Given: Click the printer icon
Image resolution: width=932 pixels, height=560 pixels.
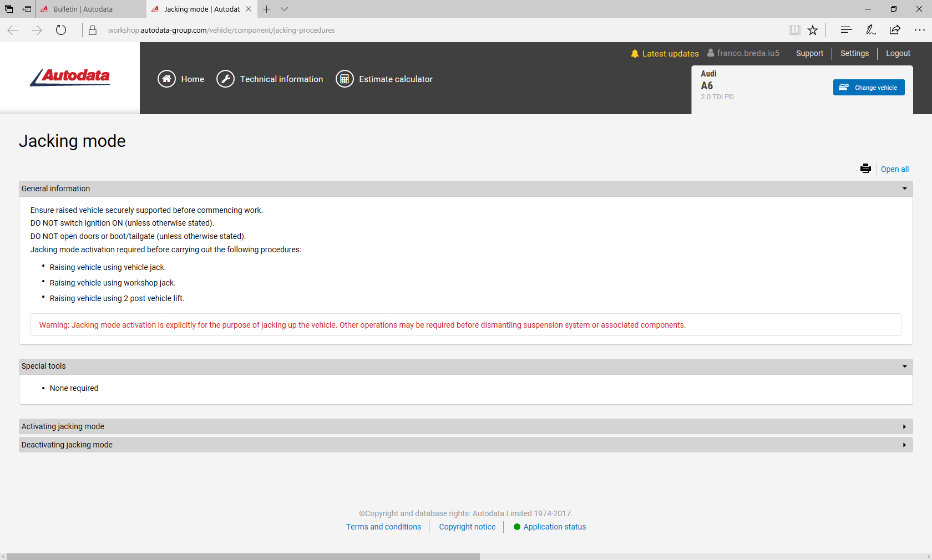Looking at the screenshot, I should pyautogui.click(x=865, y=169).
